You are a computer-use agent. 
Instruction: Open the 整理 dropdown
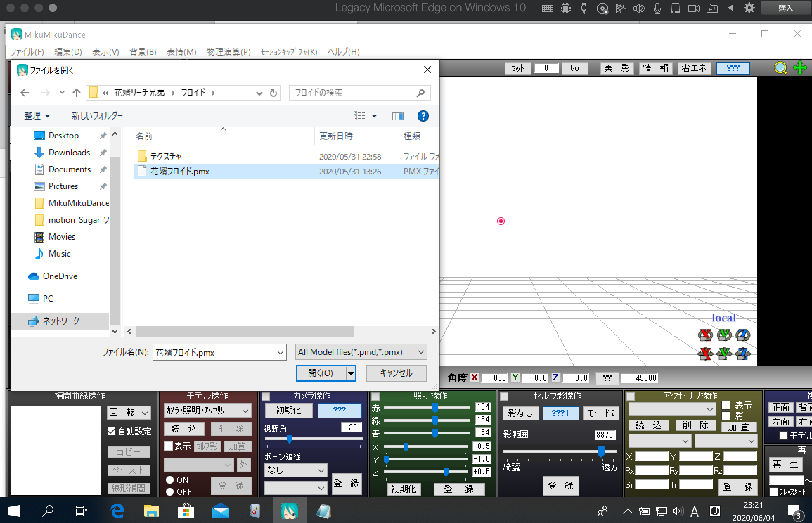37,116
